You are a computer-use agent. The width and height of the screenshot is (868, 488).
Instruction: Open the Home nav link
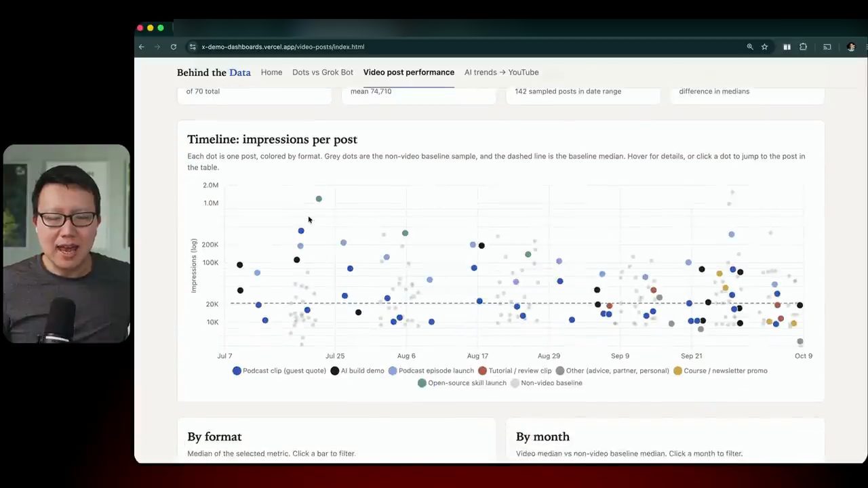(271, 73)
